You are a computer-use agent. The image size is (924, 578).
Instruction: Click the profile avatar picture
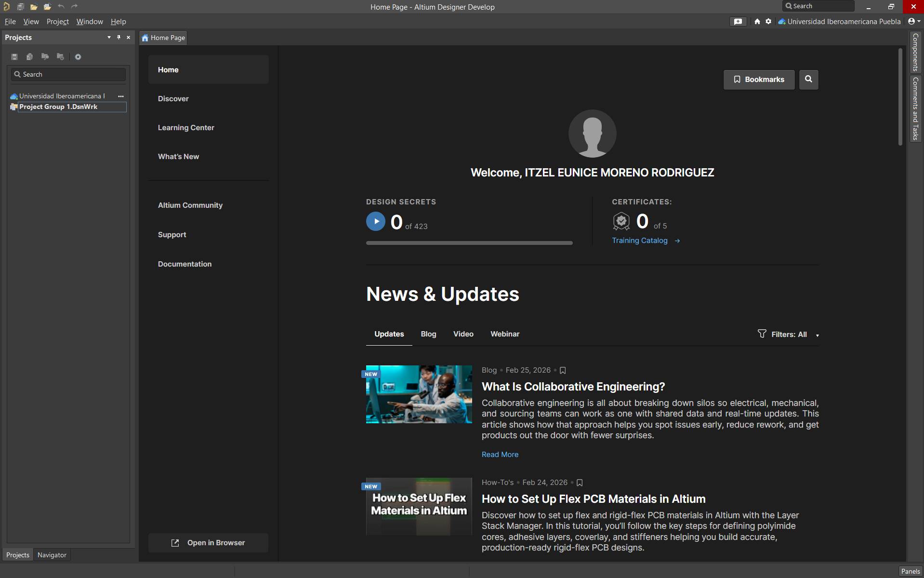pyautogui.click(x=592, y=134)
